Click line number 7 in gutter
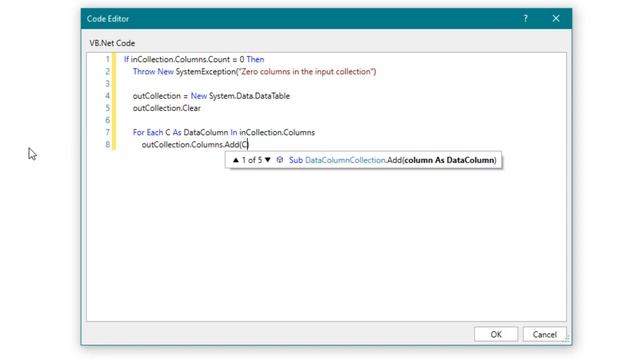Screen dimensions: 640x360 click(x=108, y=132)
